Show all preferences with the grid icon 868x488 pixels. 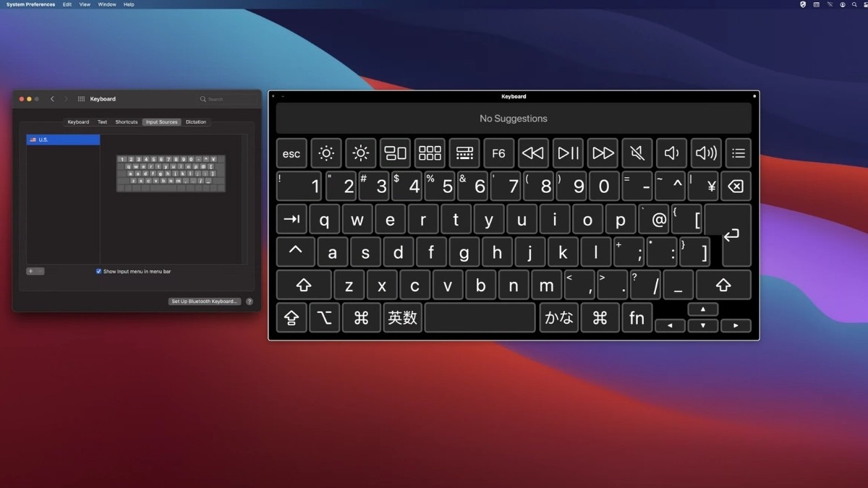tap(81, 99)
